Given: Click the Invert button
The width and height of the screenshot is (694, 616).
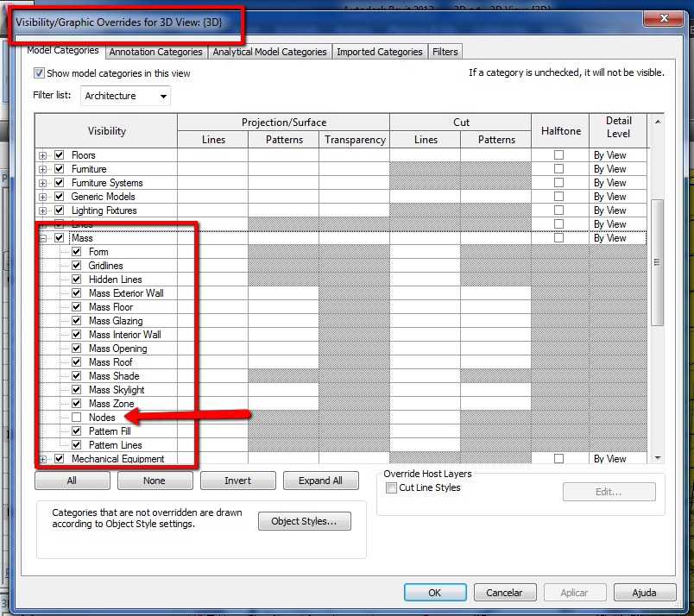Looking at the screenshot, I should [x=237, y=481].
